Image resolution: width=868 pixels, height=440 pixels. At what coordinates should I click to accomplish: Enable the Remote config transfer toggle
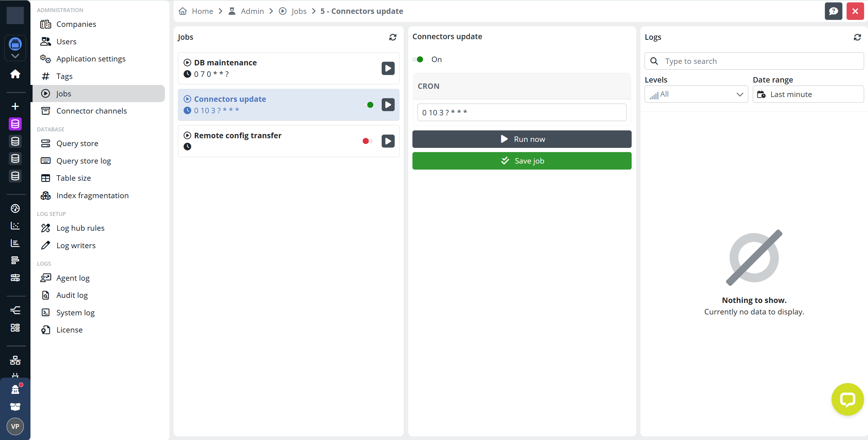pyautogui.click(x=367, y=141)
